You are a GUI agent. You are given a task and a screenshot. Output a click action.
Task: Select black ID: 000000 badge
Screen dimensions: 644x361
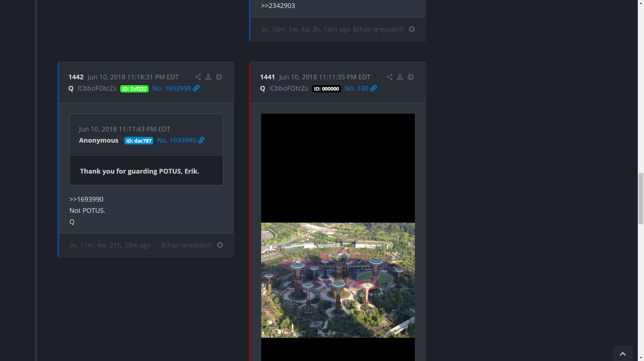point(326,89)
